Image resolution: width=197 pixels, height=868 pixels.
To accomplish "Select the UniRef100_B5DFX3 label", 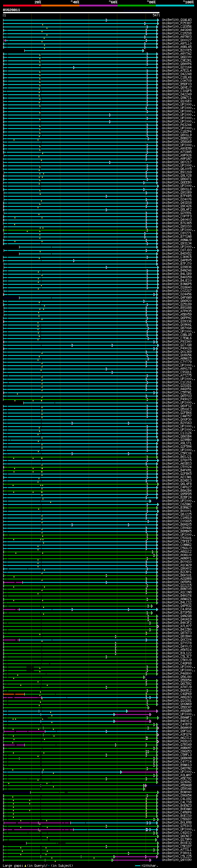I will click(177, 84).
